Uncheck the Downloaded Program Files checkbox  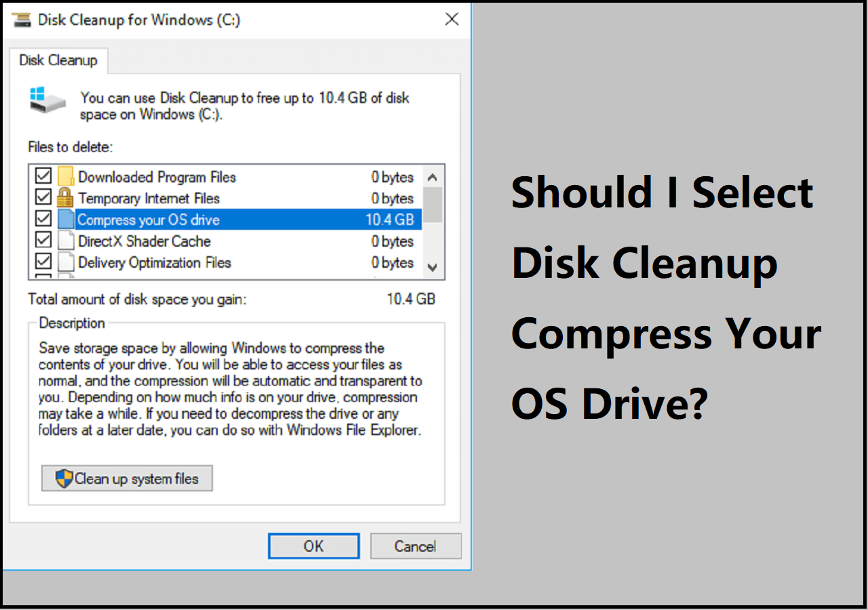pos(43,176)
